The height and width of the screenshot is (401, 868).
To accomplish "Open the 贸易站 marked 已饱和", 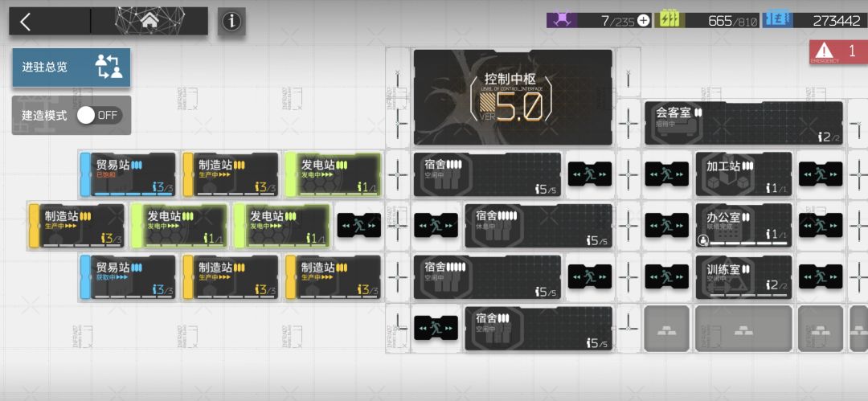I will tap(128, 174).
